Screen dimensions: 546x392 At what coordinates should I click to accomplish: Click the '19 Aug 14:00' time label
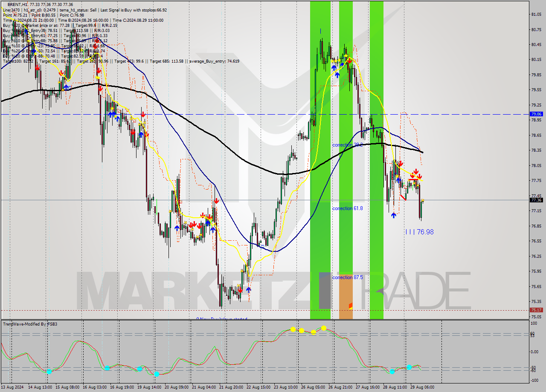pyautogui.click(x=149, y=387)
